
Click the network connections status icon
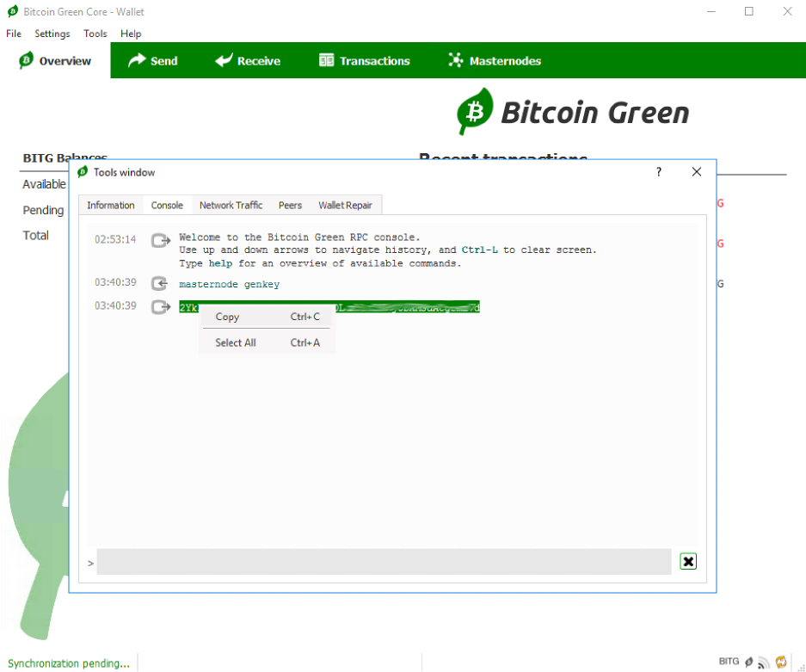(764, 663)
